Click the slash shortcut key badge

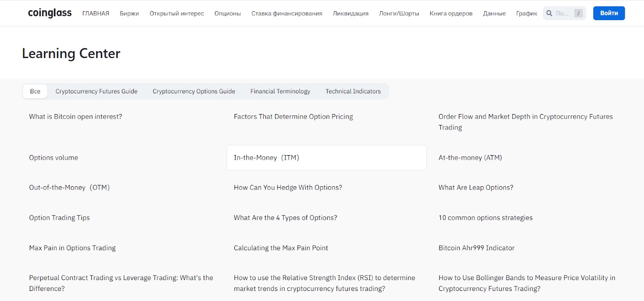pyautogui.click(x=578, y=13)
